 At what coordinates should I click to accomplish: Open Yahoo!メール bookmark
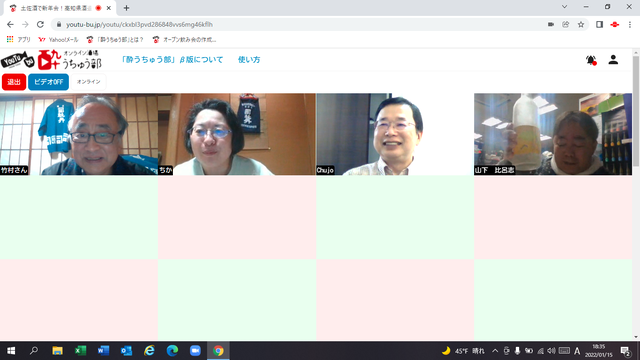(x=58, y=40)
